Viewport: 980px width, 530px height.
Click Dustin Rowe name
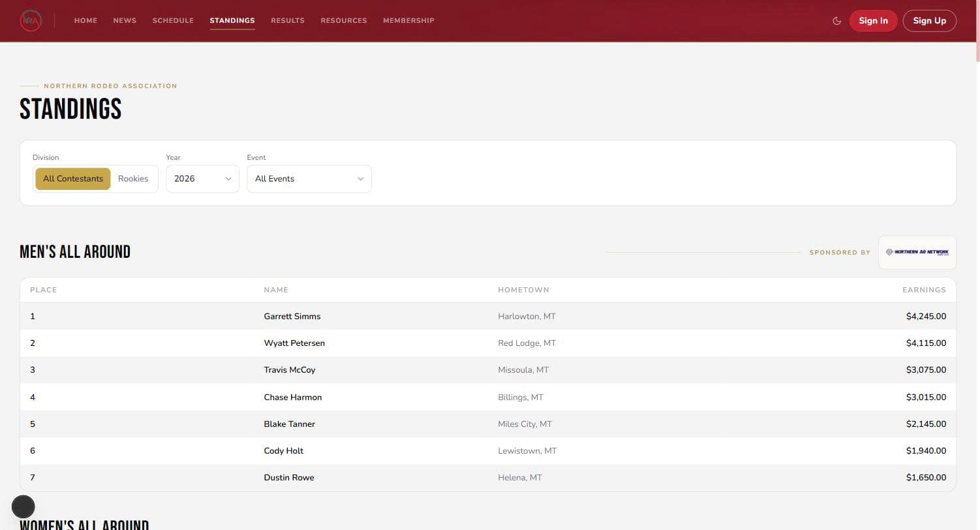coord(289,478)
